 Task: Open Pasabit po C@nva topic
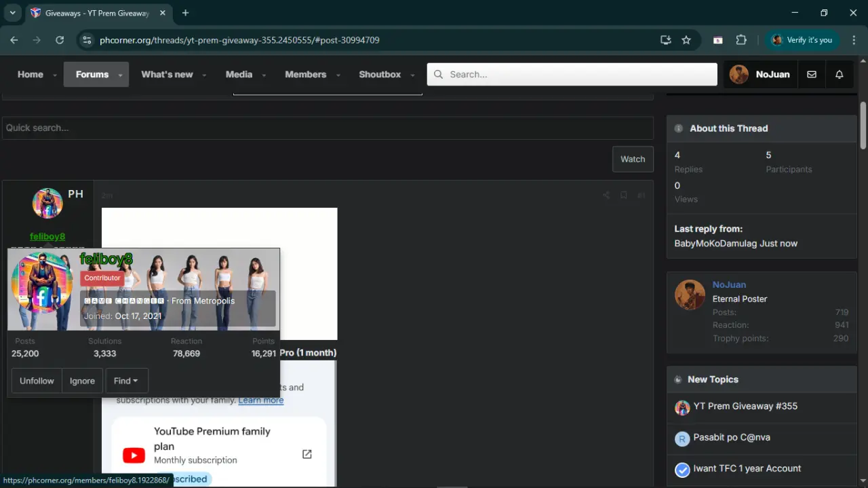click(732, 437)
